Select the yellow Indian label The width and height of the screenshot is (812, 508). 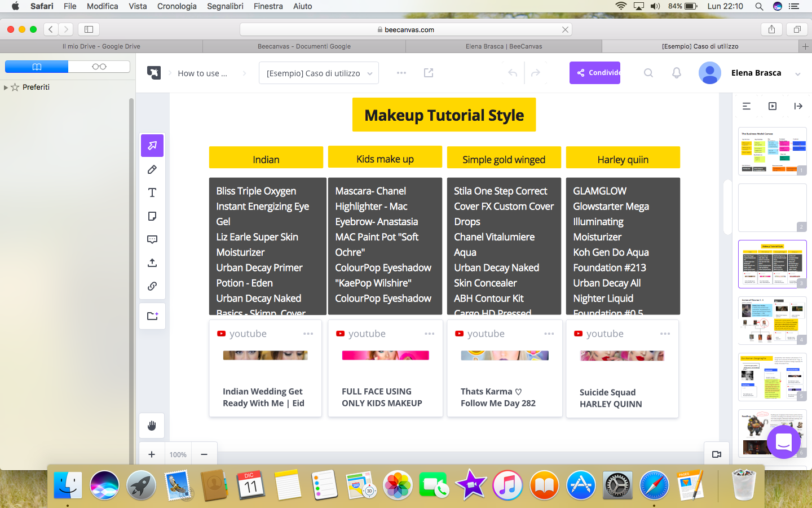pyautogui.click(x=266, y=157)
